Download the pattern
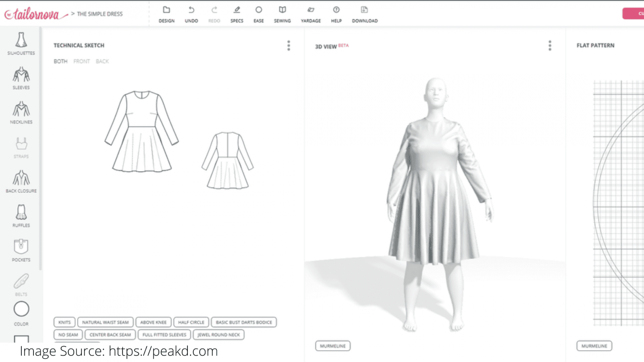This screenshot has height=362, width=644. coord(365,14)
